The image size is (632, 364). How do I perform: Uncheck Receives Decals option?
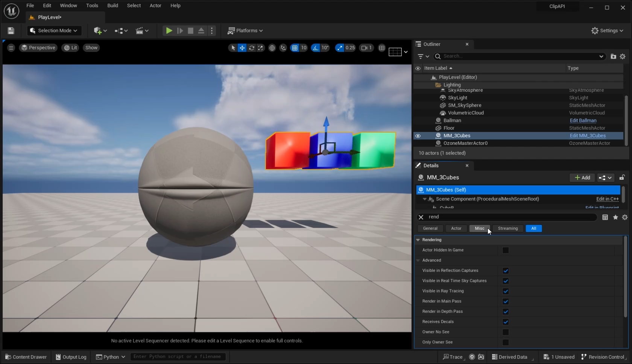[x=506, y=322]
